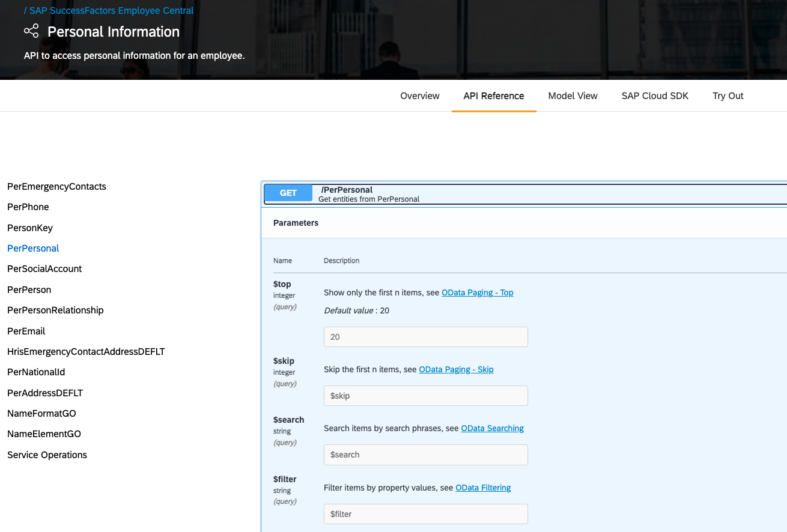This screenshot has height=532, width=787.
Task: Select PerEmail in the sidebar
Action: 26,331
